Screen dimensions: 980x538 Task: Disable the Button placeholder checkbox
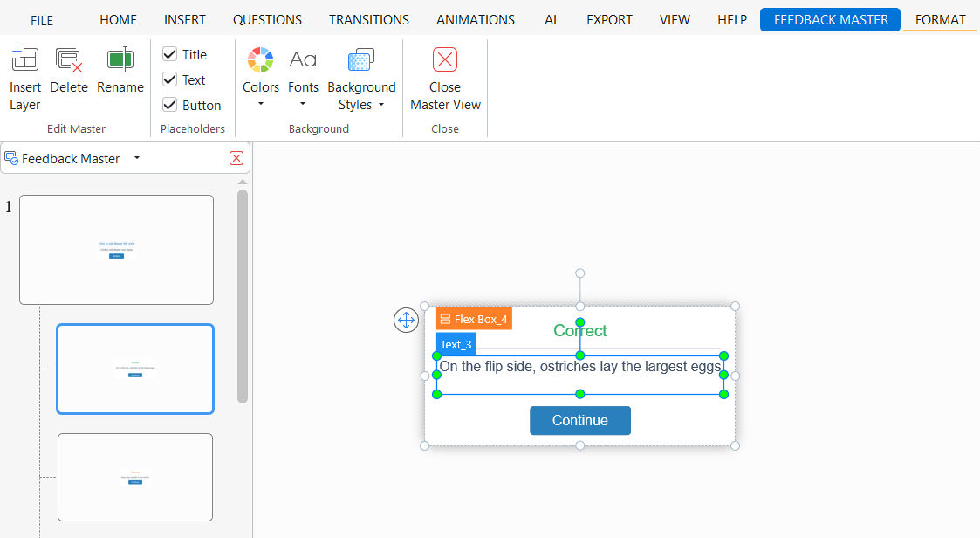(x=170, y=105)
